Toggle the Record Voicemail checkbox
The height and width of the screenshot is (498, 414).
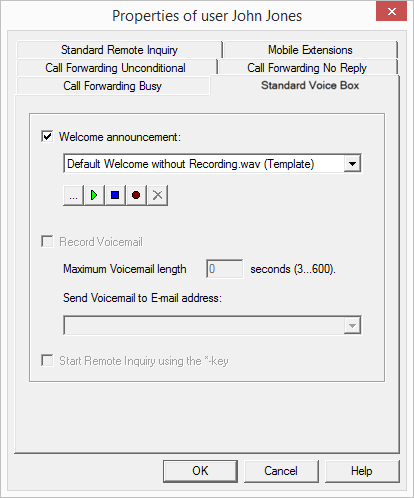(47, 241)
